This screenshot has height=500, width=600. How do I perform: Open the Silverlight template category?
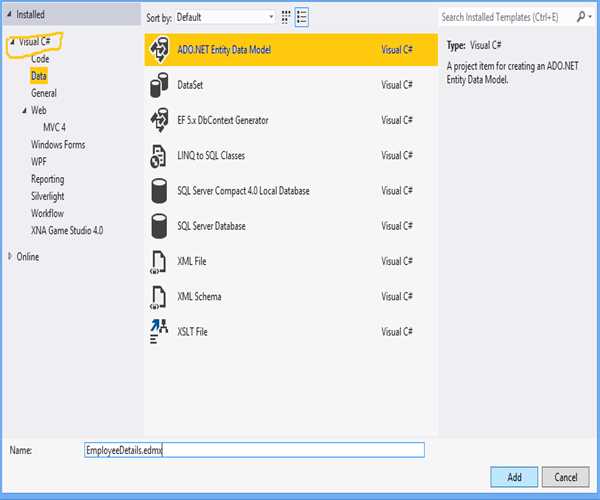(x=47, y=196)
